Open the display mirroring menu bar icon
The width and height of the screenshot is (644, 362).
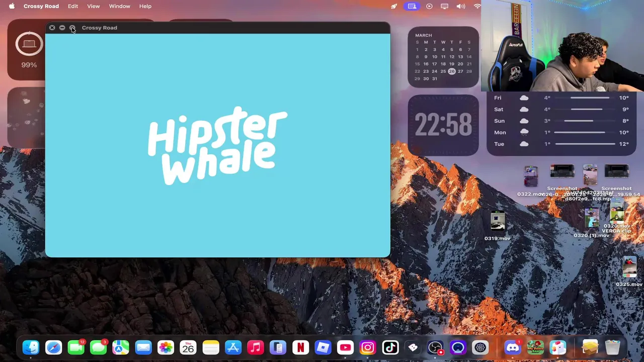click(445, 6)
